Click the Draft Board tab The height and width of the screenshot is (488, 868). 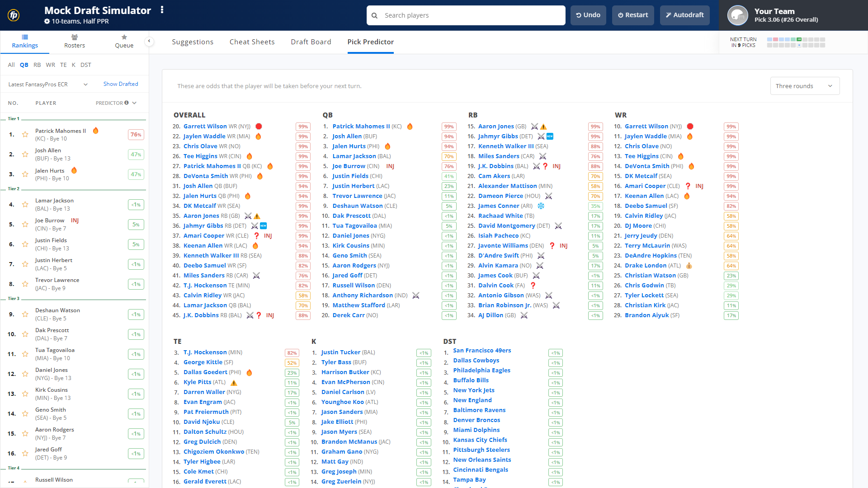tap(311, 42)
